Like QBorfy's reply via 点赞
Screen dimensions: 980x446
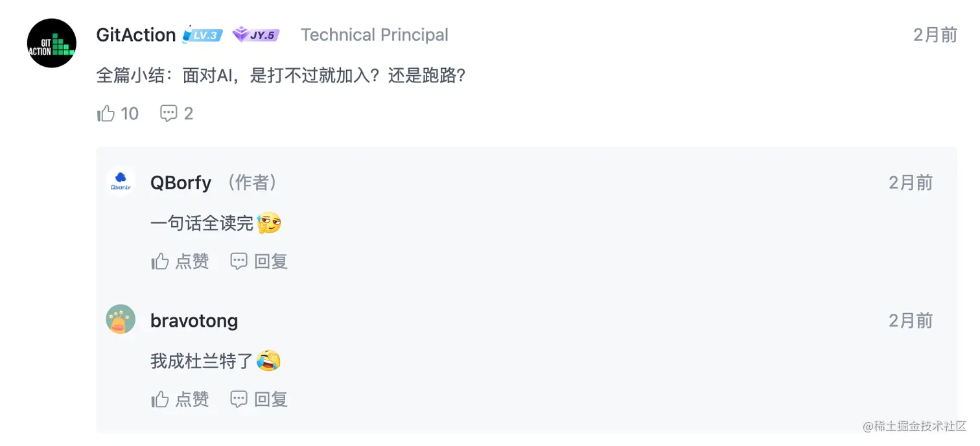[x=180, y=261]
